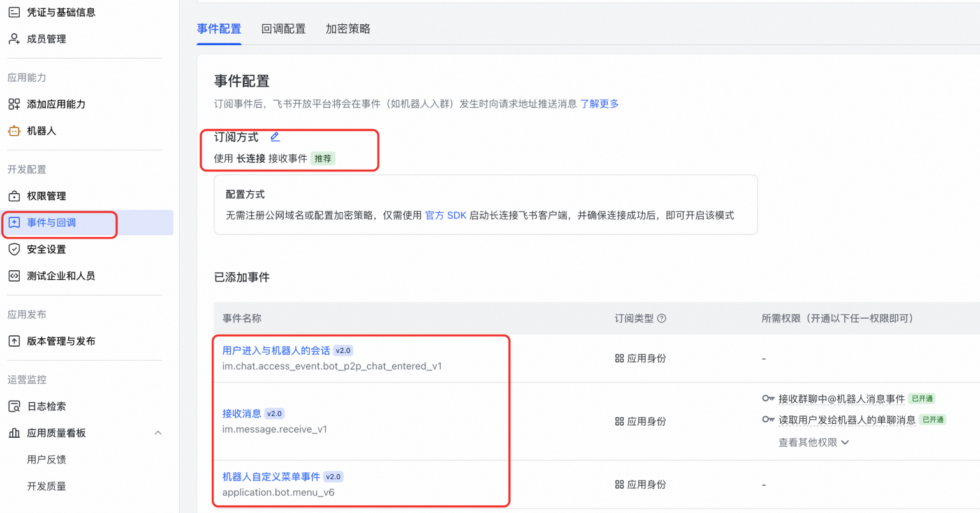The image size is (980, 513).
Task: Click im.message.receive_v1 text
Action: click(x=275, y=430)
